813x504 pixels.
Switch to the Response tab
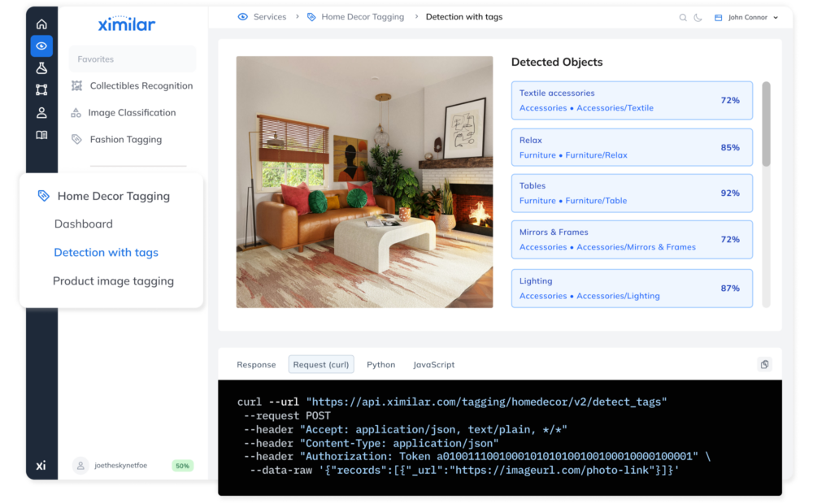pyautogui.click(x=256, y=364)
